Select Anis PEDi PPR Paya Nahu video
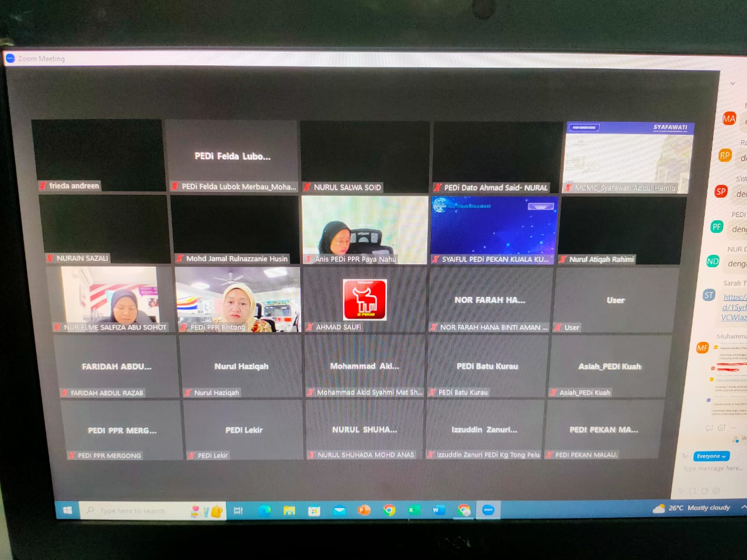 pos(365,230)
